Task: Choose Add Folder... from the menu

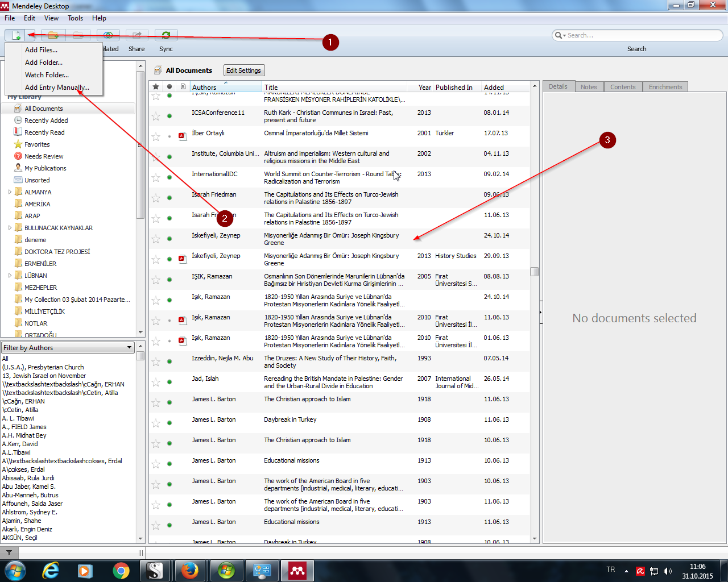Action: (x=44, y=63)
